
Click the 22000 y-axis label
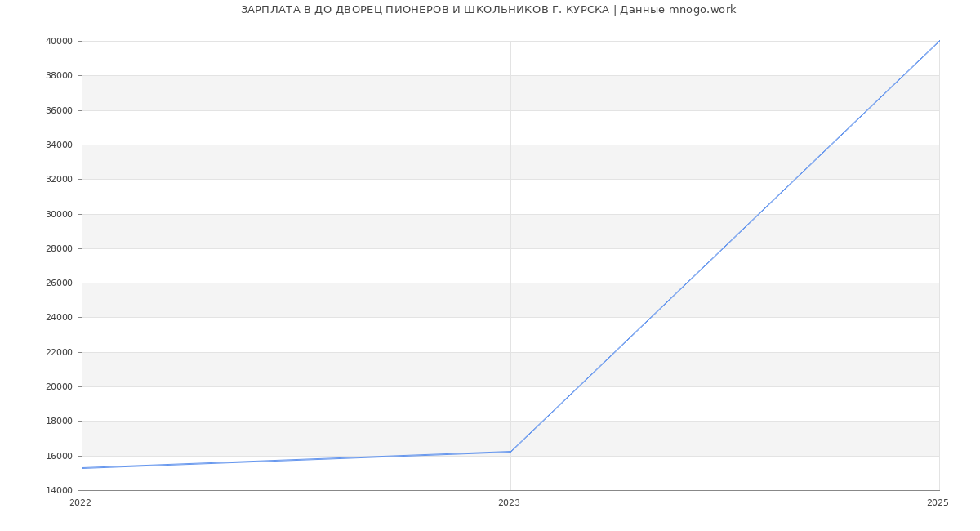tap(60, 353)
